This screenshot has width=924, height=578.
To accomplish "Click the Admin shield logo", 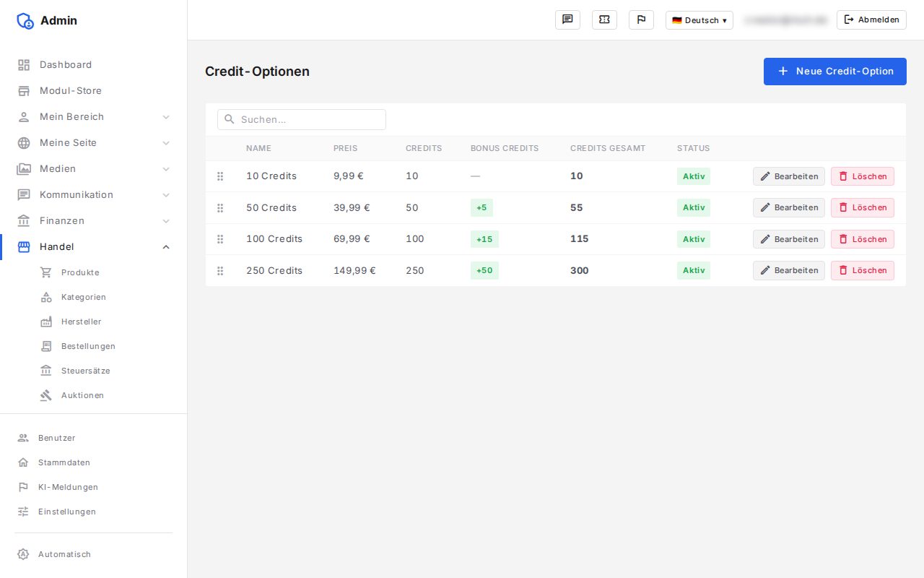I will [25, 20].
